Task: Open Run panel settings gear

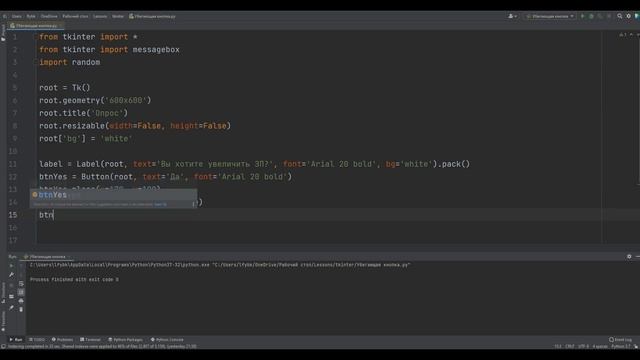Action: tap(629, 257)
